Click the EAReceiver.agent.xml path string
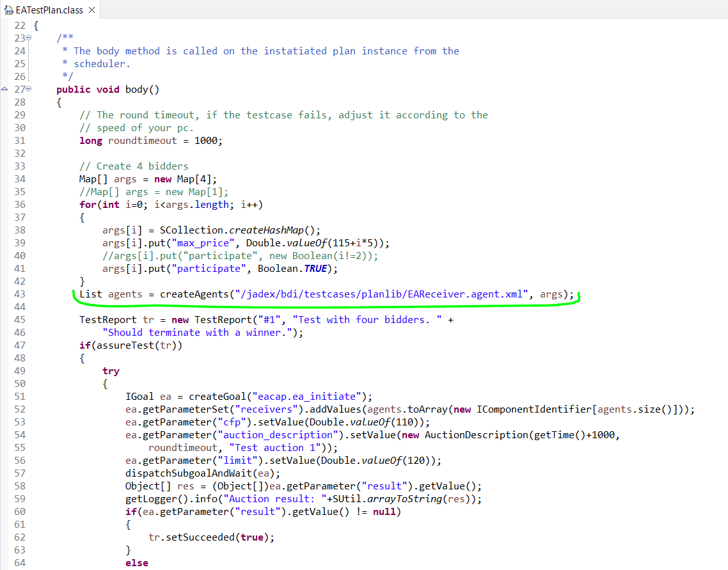The height and width of the screenshot is (570, 728). tap(381, 294)
